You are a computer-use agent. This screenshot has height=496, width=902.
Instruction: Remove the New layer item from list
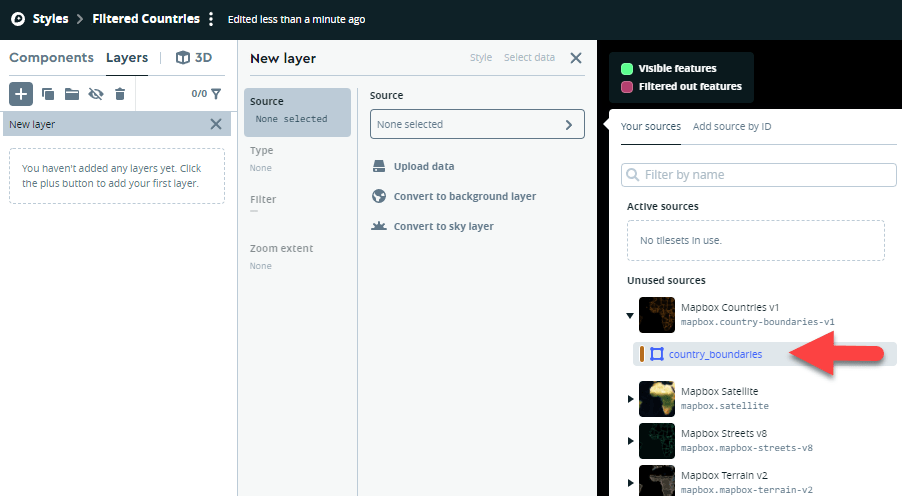tap(216, 124)
